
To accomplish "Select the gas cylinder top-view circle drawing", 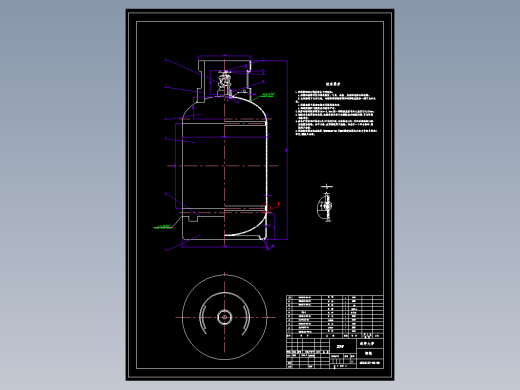I will pos(224,317).
